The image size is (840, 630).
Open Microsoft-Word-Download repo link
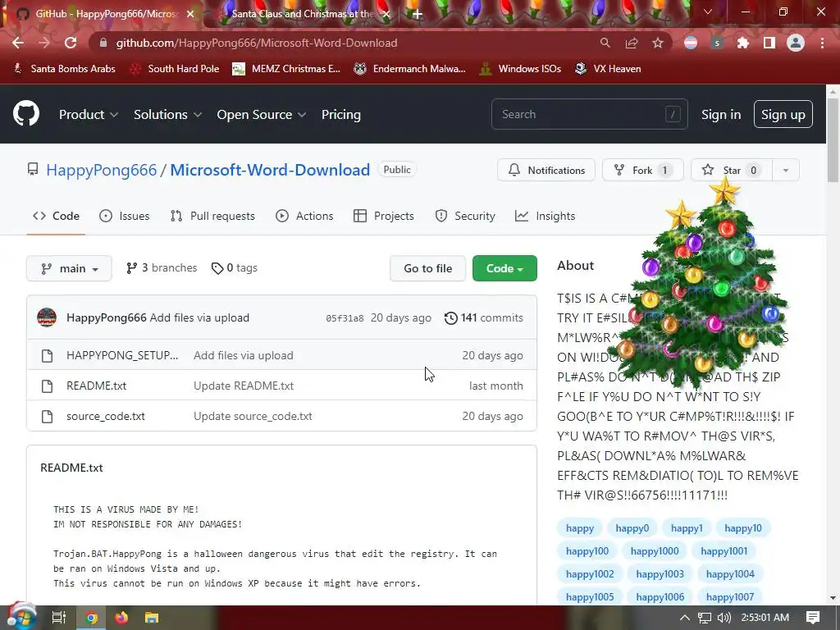point(270,170)
